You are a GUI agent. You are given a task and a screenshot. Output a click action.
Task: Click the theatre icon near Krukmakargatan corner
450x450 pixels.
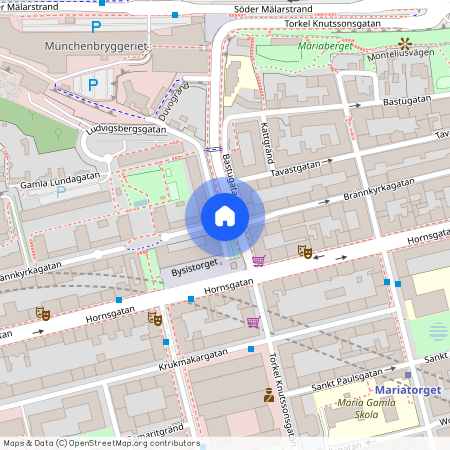click(155, 318)
